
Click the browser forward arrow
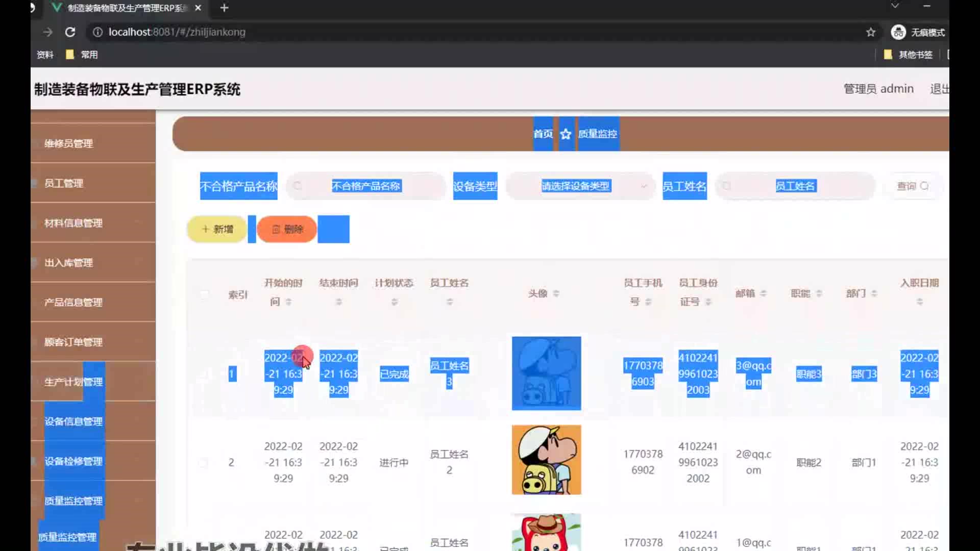(x=47, y=32)
